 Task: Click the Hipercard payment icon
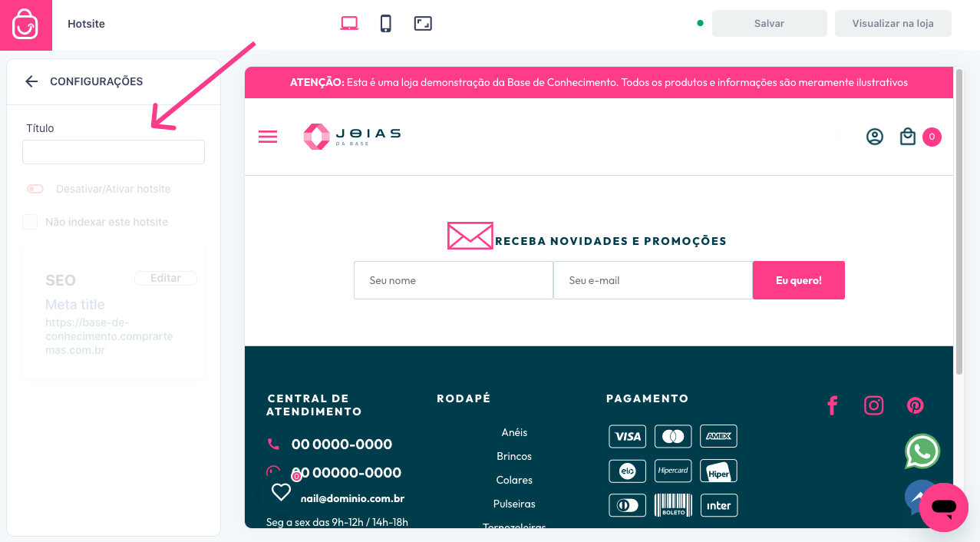(x=673, y=471)
